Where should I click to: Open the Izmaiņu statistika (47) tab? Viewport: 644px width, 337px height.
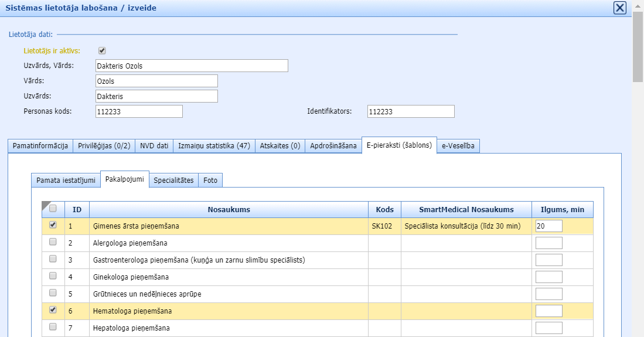click(x=214, y=146)
